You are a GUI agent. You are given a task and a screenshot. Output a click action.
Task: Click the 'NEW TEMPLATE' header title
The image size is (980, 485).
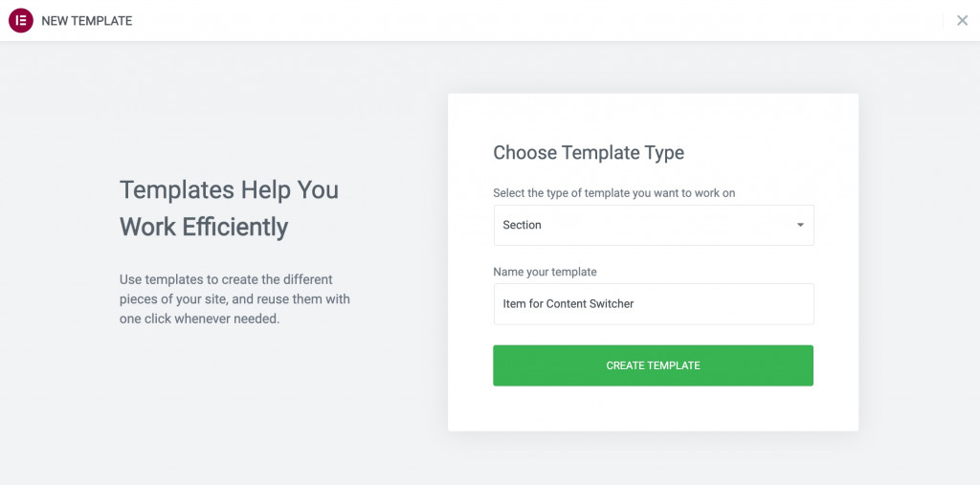click(x=87, y=21)
